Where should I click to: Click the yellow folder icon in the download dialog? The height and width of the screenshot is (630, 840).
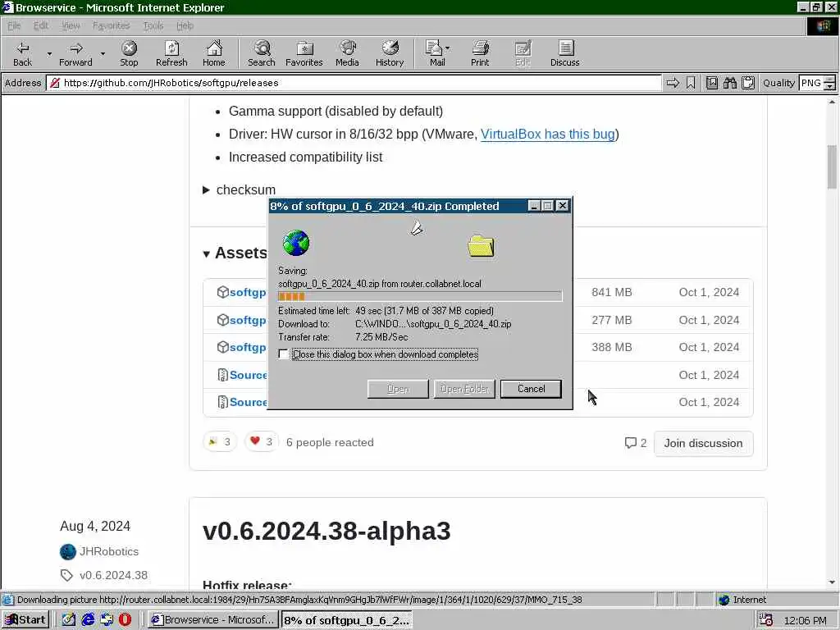[x=481, y=246]
